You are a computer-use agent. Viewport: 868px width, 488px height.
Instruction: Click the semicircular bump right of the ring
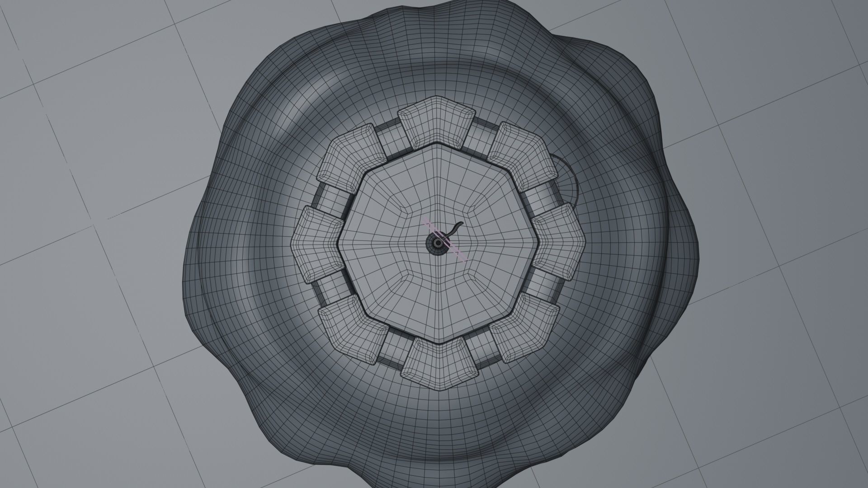click(x=569, y=185)
